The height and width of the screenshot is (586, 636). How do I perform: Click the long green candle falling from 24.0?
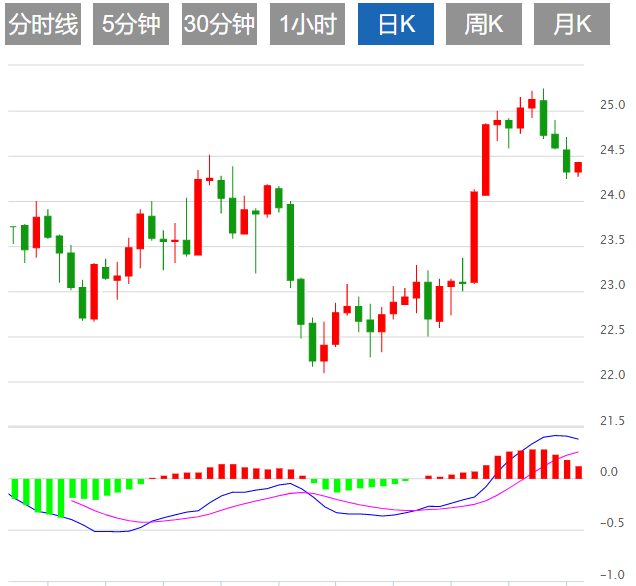(x=290, y=242)
